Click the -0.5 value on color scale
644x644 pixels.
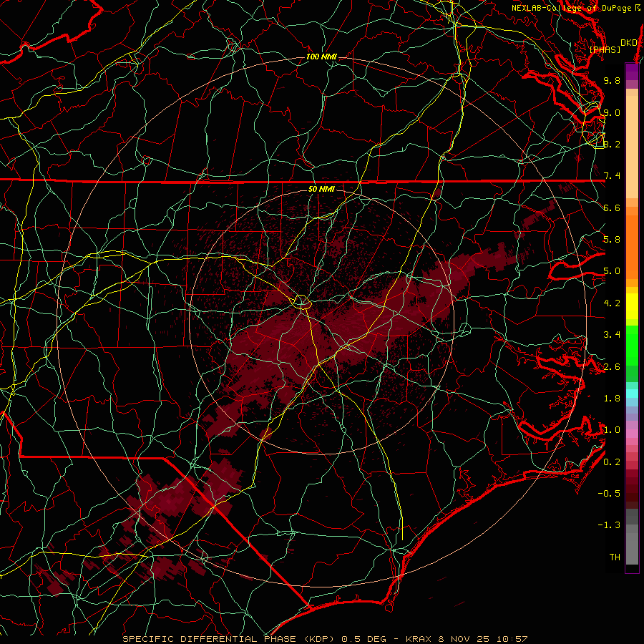pyautogui.click(x=609, y=494)
